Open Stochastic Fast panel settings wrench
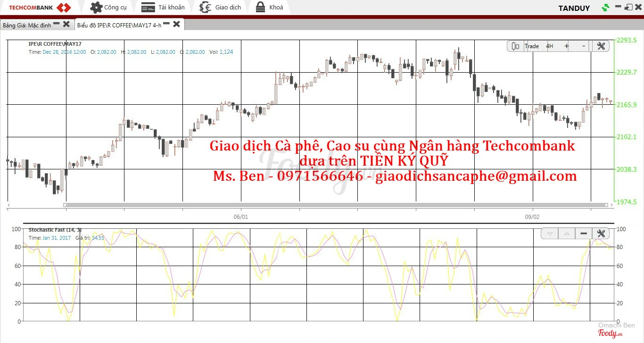This screenshot has height=343, width=644. (601, 234)
